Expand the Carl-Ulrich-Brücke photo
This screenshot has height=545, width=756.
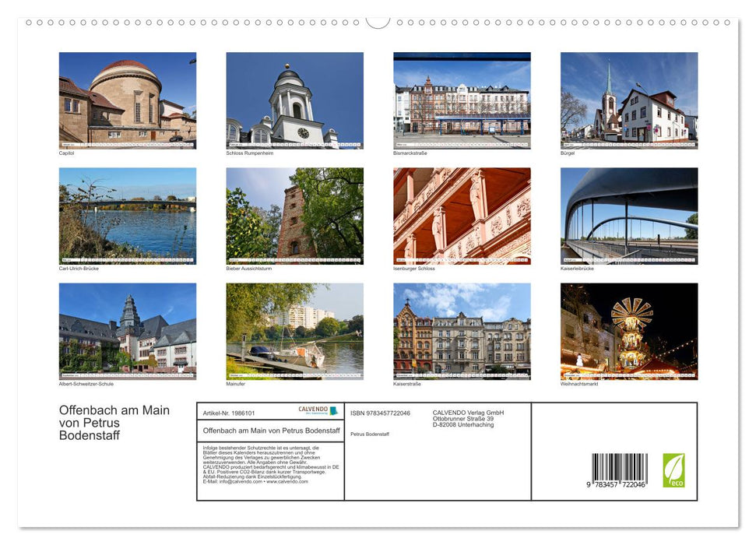127,216
